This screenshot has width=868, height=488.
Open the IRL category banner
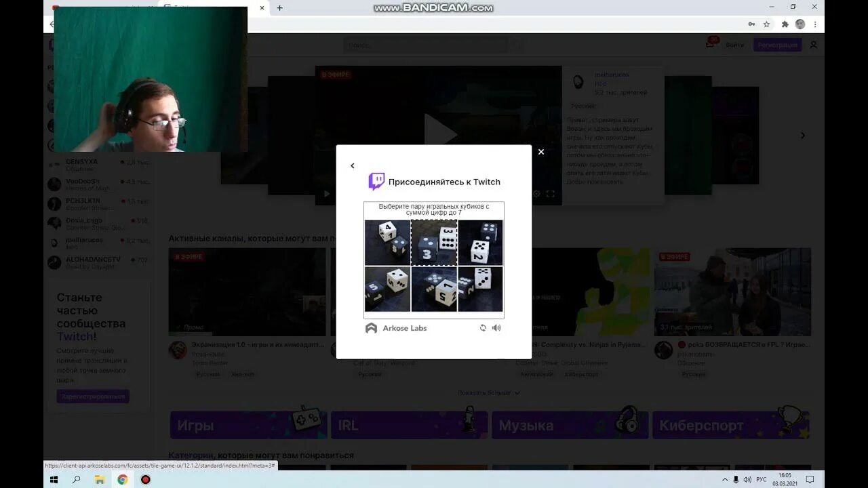click(409, 425)
